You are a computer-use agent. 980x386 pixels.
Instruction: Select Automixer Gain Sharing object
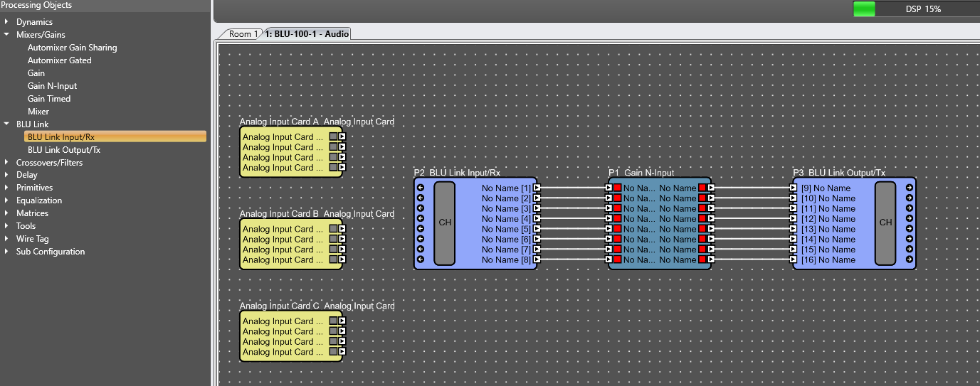[72, 48]
